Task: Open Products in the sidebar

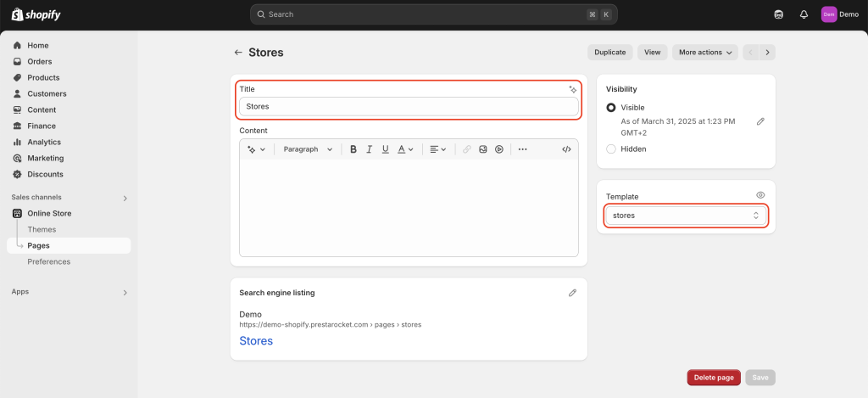Action: coord(69,77)
